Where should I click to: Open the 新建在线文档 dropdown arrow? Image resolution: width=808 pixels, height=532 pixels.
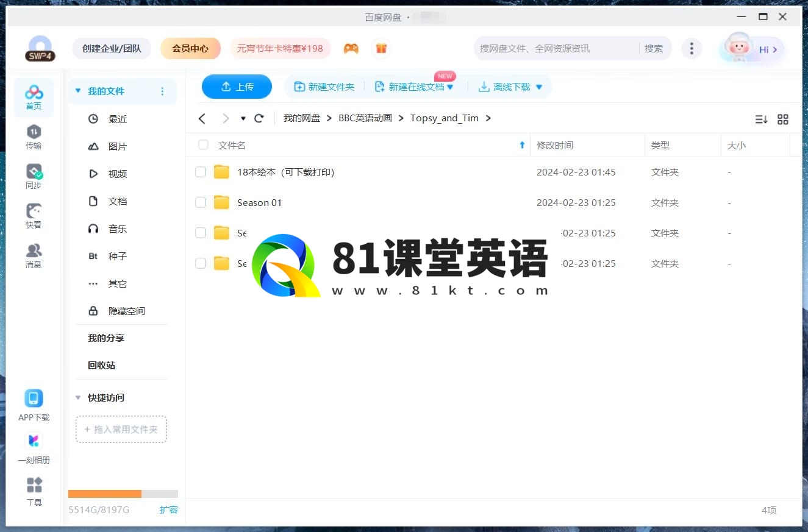(x=451, y=87)
